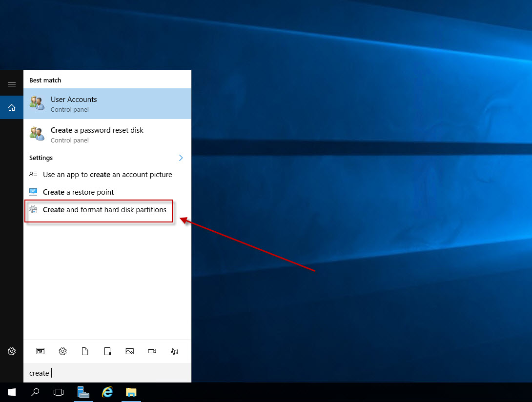Select the Home icon in search sidebar
The width and height of the screenshot is (532, 402).
(12, 107)
